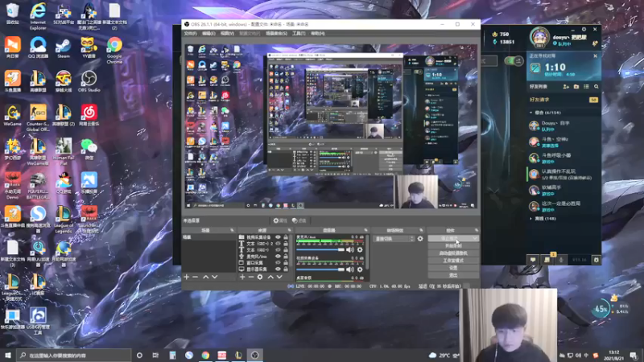Viewport: 644px width, 362px height.
Task: Click the Windows taskbar search box
Action: (x=74, y=355)
